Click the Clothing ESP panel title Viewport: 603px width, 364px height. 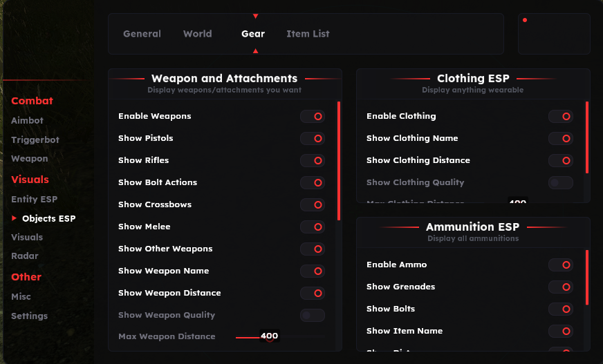coord(473,78)
